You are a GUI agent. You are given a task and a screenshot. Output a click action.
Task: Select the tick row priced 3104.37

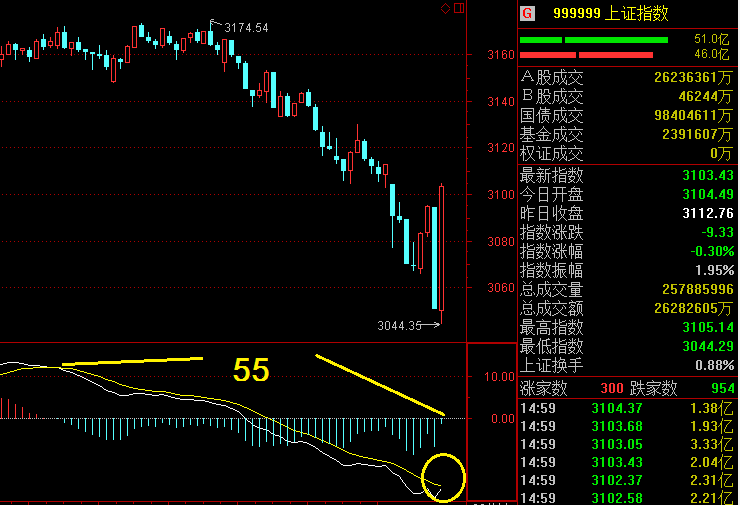point(627,408)
